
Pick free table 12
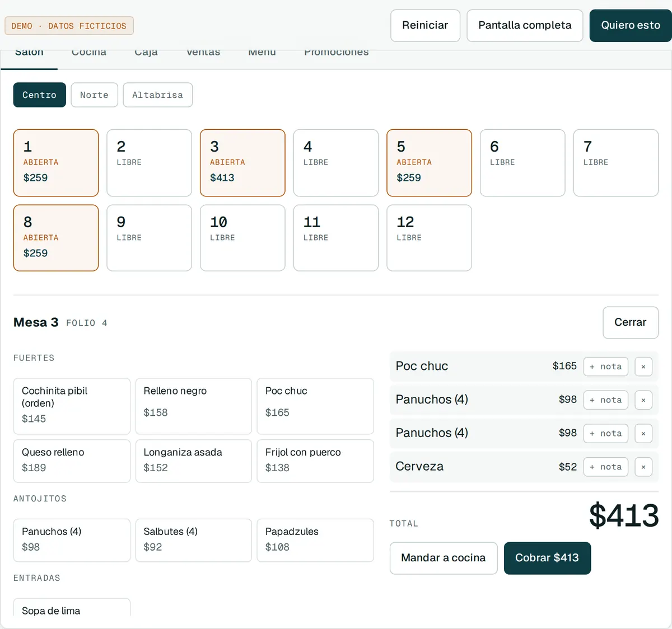(430, 238)
